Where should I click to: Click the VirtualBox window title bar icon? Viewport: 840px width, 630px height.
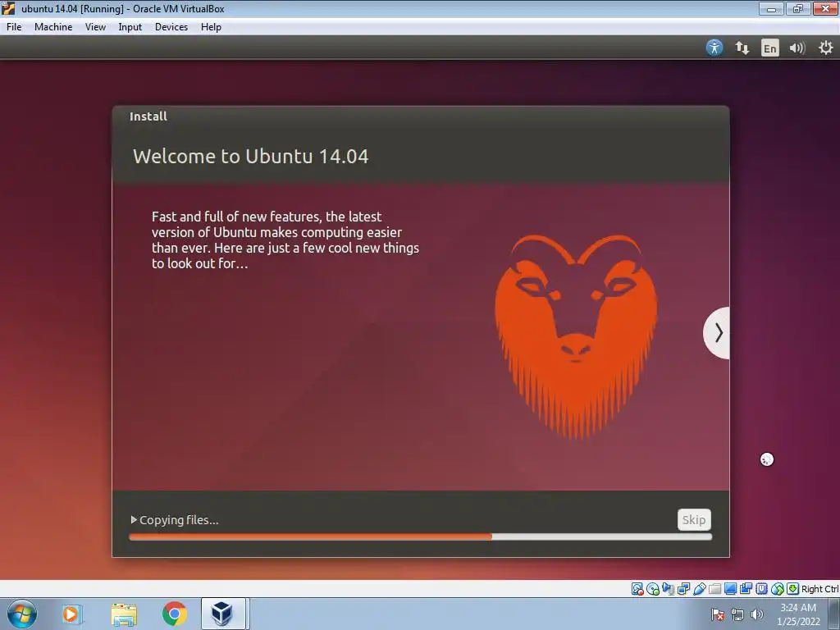click(x=8, y=8)
